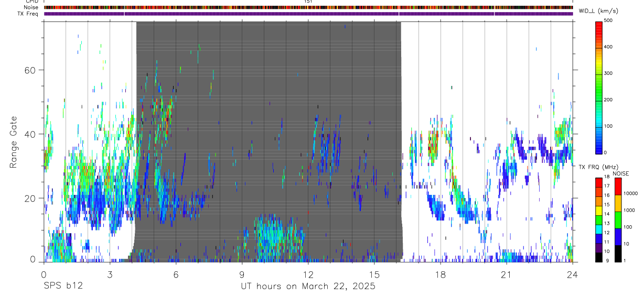
Task: Click the 200 label on the width colorbar
Action: 608,100
